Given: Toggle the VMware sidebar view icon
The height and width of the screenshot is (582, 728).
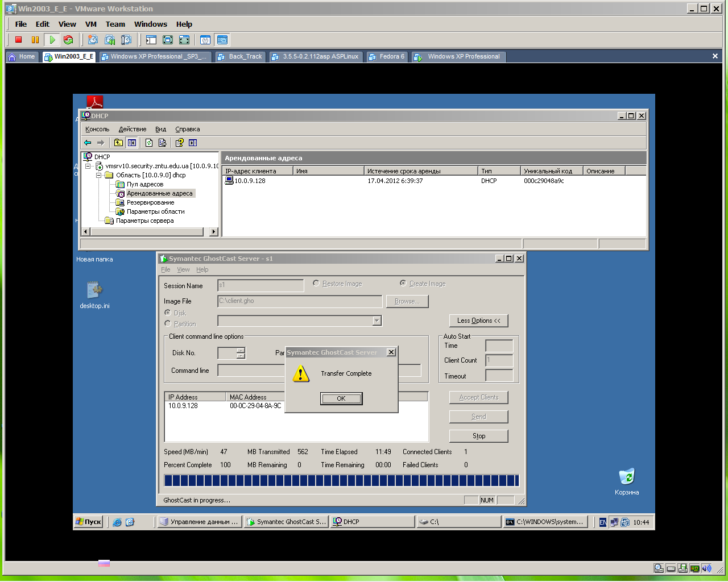Looking at the screenshot, I should click(x=151, y=40).
